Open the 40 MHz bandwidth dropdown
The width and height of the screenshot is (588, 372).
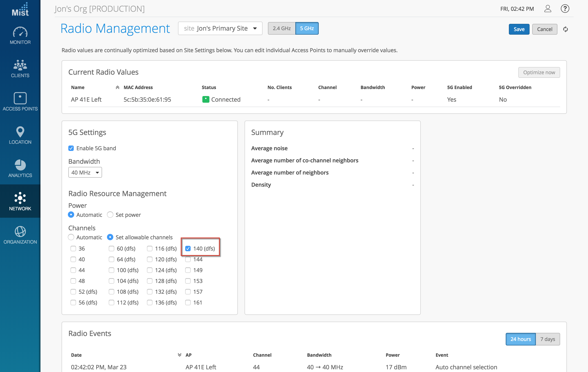85,173
